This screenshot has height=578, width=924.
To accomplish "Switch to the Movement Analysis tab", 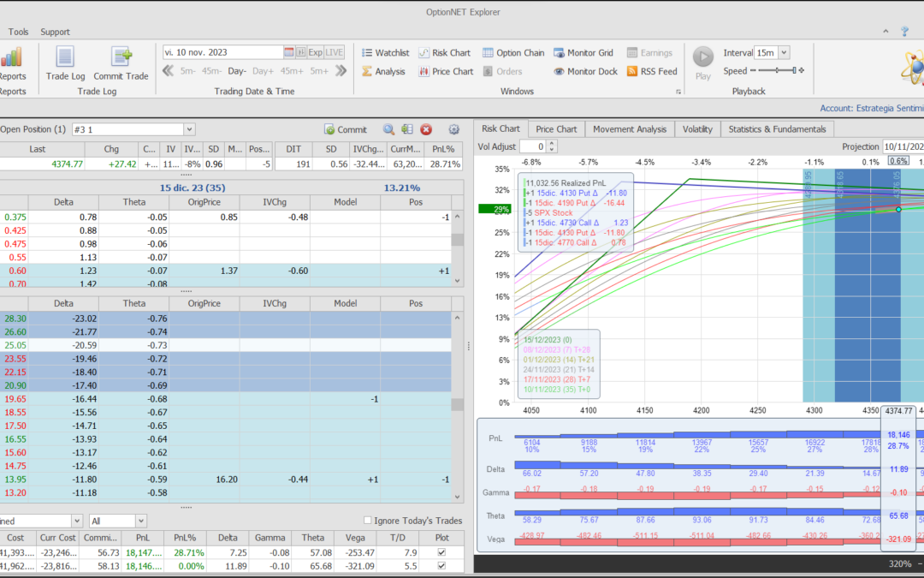I will pyautogui.click(x=629, y=129).
